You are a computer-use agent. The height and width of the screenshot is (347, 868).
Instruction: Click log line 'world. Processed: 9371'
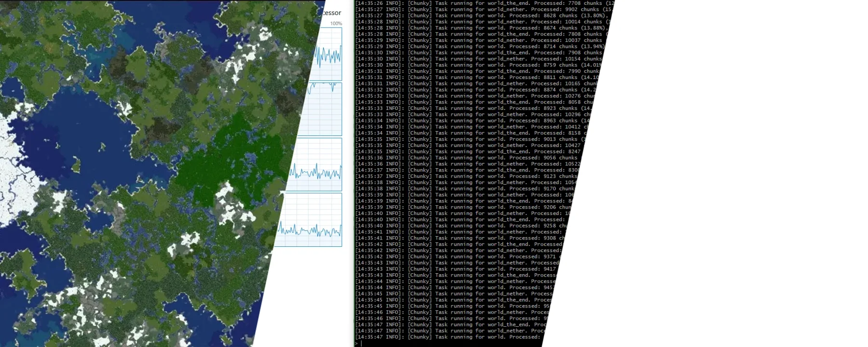458,256
